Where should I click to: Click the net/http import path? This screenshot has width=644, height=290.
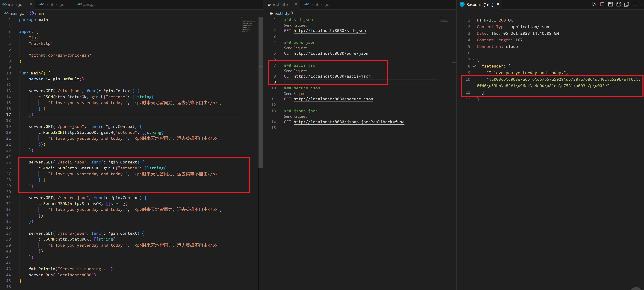(x=40, y=43)
